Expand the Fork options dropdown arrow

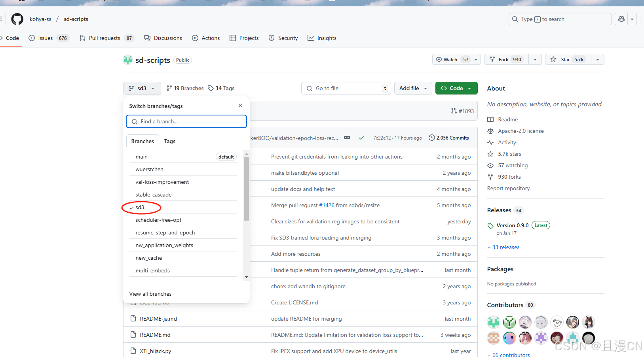click(x=535, y=59)
